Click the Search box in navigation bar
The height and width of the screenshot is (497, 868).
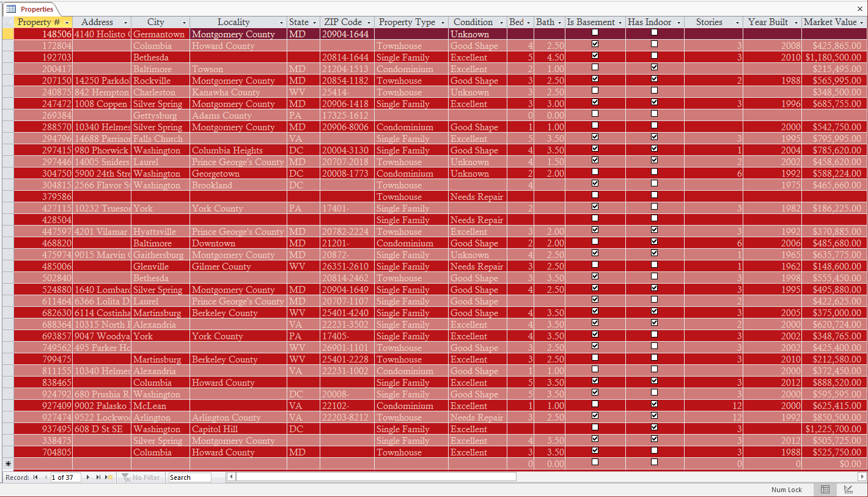(189, 477)
